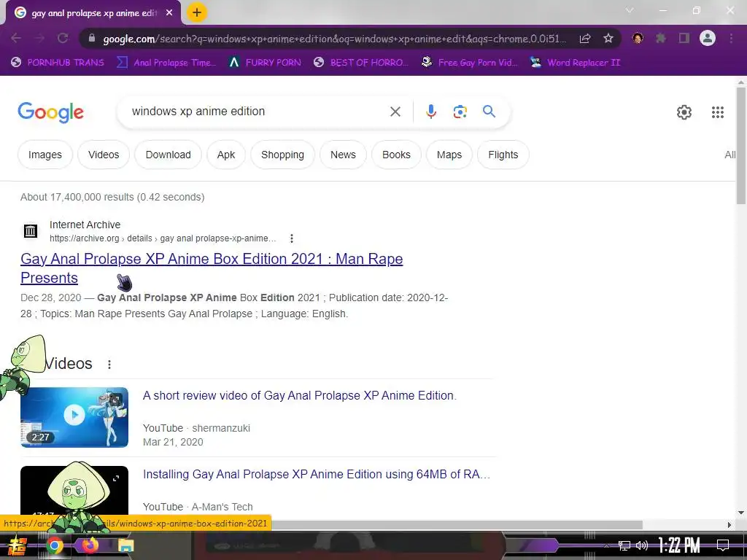The image size is (747, 560).
Task: Open the 1:22 PM taskbar clock
Action: pyautogui.click(x=679, y=545)
